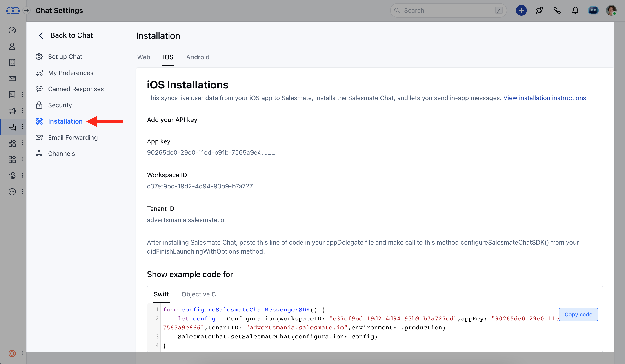Click the rocket icon in top bar

pyautogui.click(x=539, y=10)
